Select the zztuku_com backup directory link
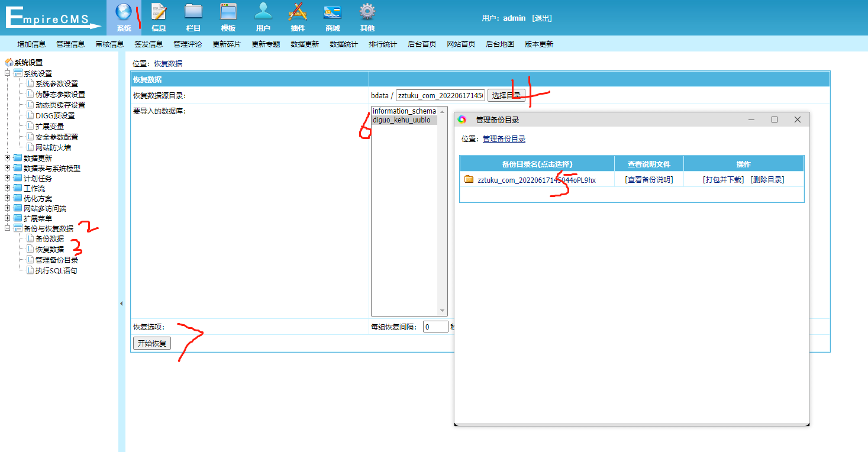Viewport: 868px width, 452px height. point(537,180)
